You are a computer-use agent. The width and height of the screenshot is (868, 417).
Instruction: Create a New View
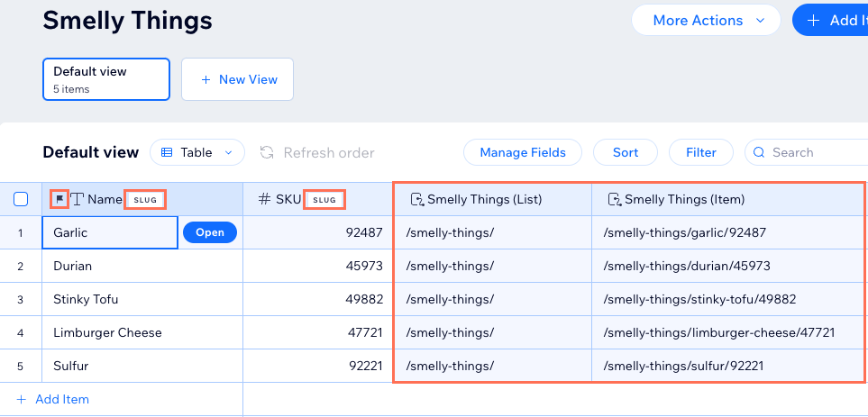tap(237, 79)
